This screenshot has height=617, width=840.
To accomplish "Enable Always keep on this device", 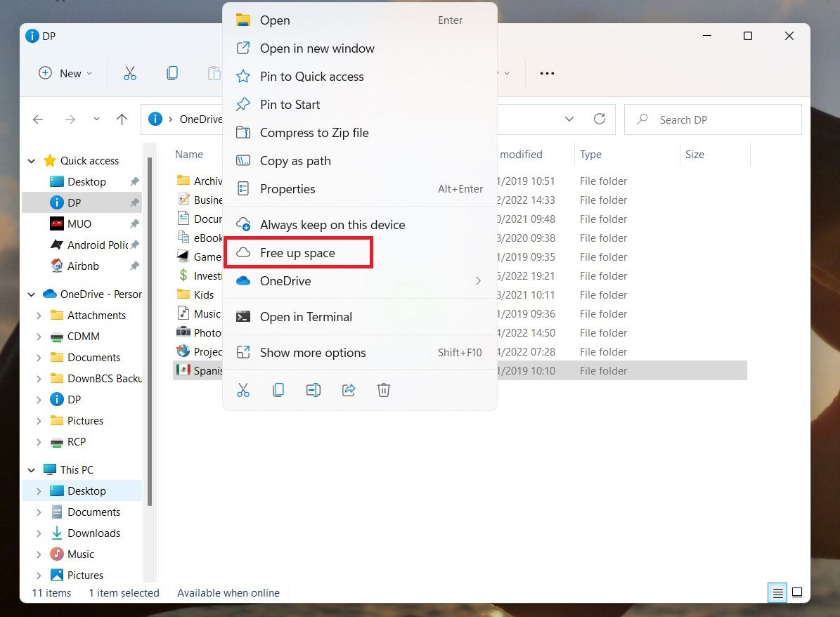I will pos(332,224).
